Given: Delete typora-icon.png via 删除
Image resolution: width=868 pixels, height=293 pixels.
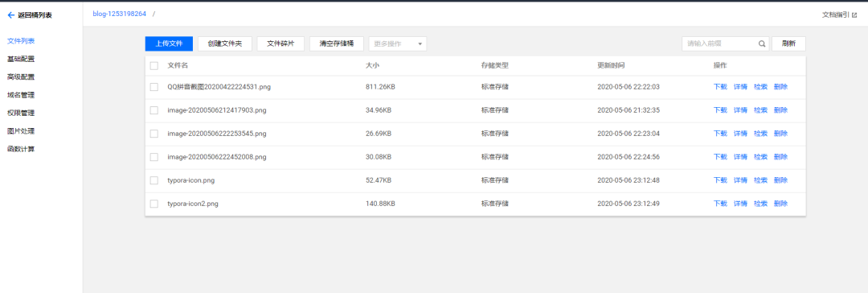Looking at the screenshot, I should point(780,180).
